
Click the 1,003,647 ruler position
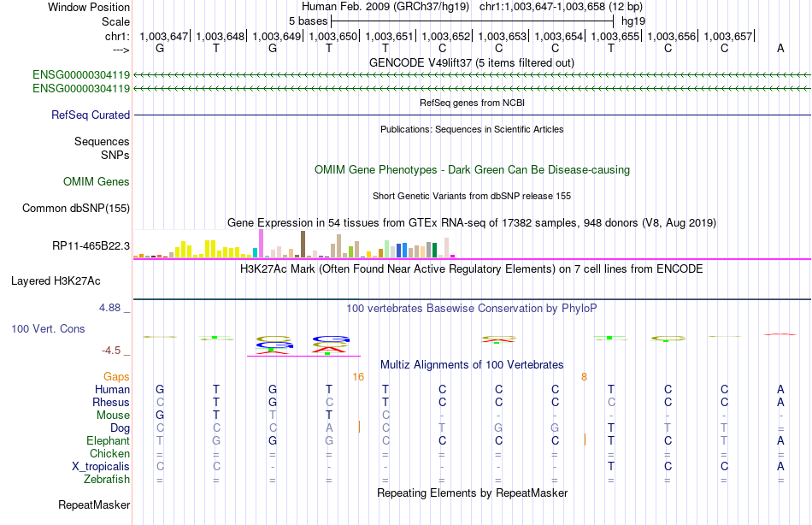click(x=163, y=36)
